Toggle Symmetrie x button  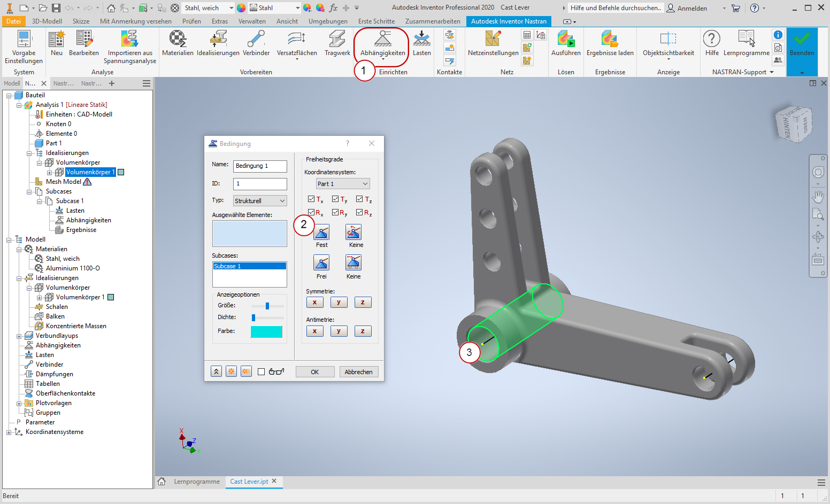coord(314,303)
